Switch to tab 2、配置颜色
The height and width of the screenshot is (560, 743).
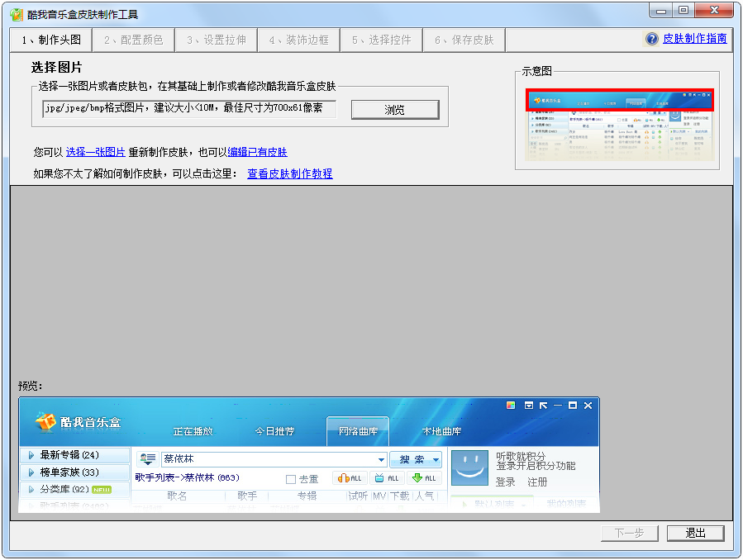[x=134, y=40]
